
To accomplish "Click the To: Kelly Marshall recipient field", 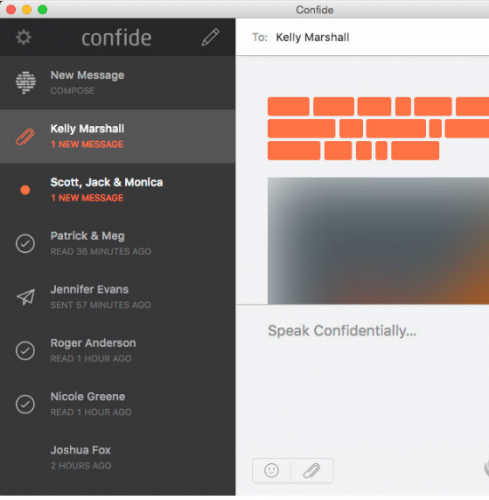I will pos(362,37).
